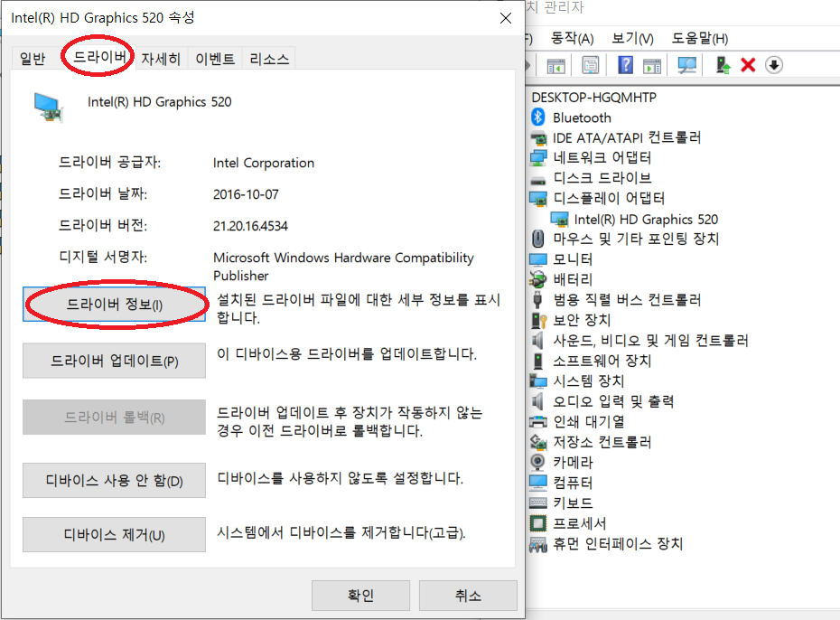
Task: Click the driver date 2016-10-07
Action: 246,194
